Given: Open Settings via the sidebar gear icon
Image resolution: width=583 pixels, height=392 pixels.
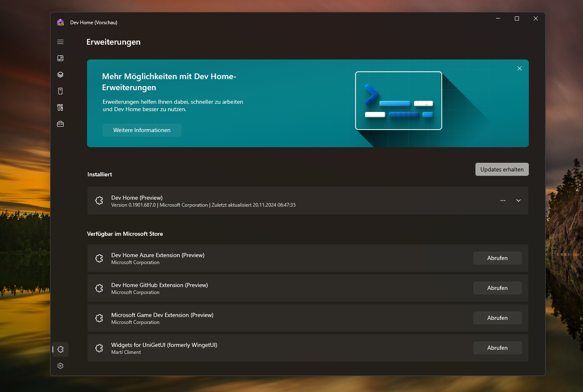Looking at the screenshot, I should coord(60,366).
